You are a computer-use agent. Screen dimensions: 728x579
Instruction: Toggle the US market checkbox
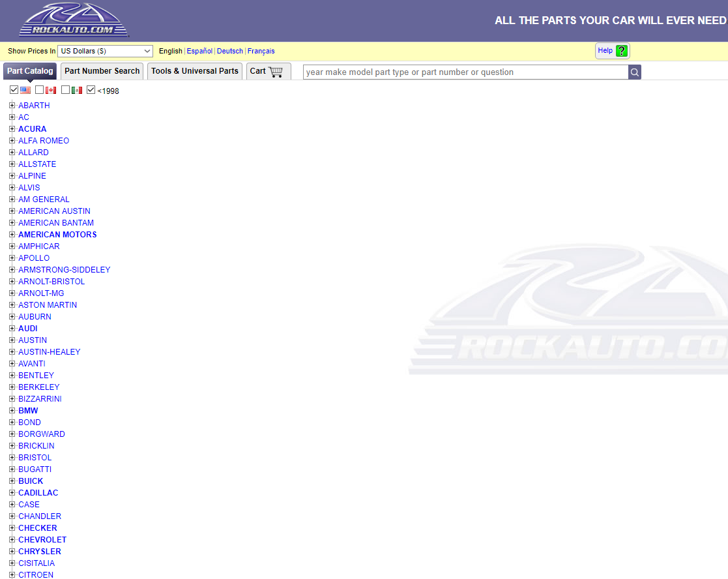pyautogui.click(x=14, y=89)
